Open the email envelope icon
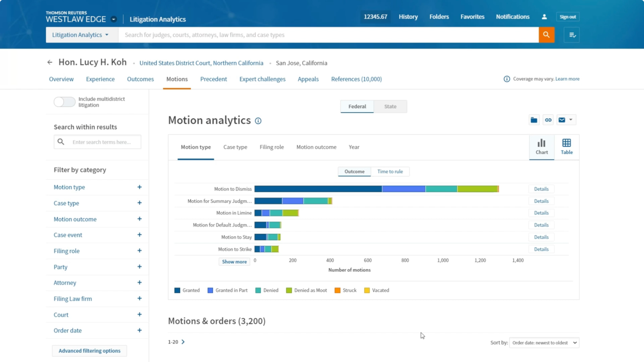 click(562, 120)
